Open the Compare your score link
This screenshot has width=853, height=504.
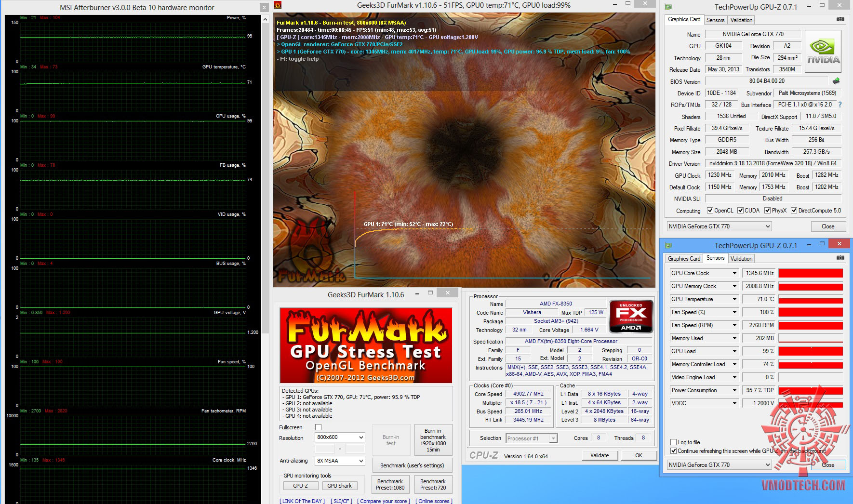(x=384, y=501)
